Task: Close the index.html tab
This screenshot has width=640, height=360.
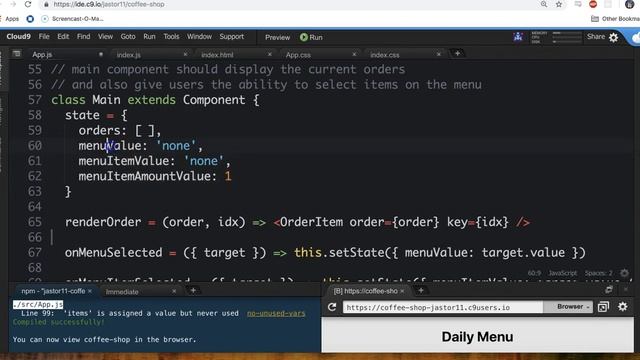Action: coord(269,54)
